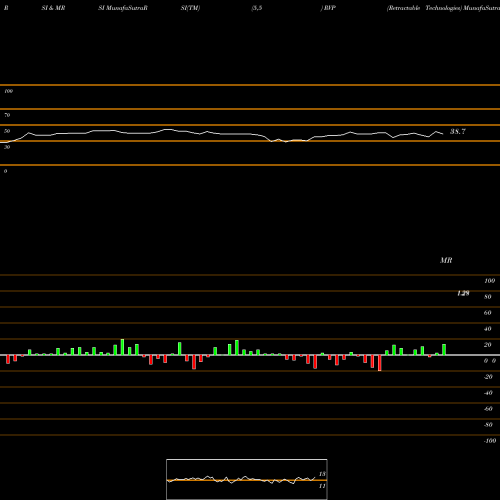
Task: Click the MR value 1.28
Action: pyautogui.click(x=463, y=293)
